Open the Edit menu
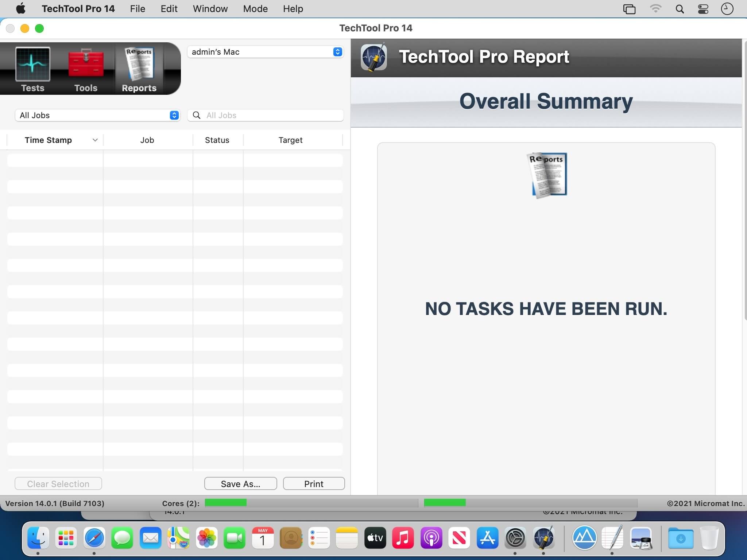Viewport: 747px width, 560px height. [x=169, y=9]
